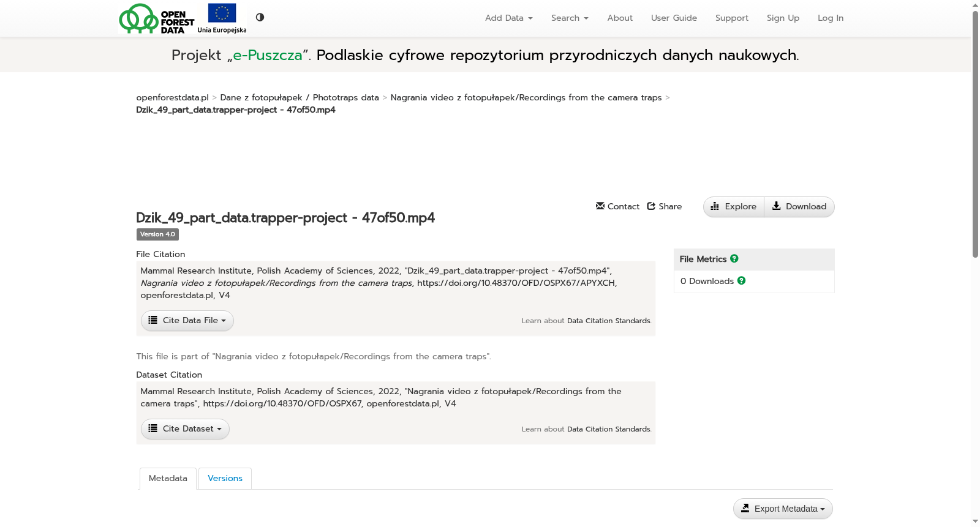Screen dimensions: 980x527
Task: Click the Unia Europejska flag logo
Action: click(222, 18)
